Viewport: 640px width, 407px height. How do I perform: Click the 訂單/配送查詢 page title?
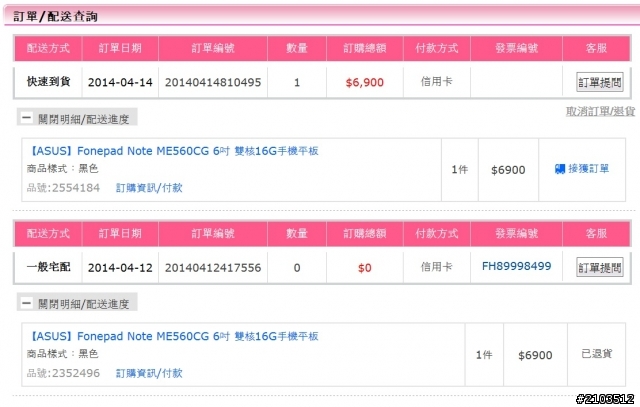click(x=56, y=16)
